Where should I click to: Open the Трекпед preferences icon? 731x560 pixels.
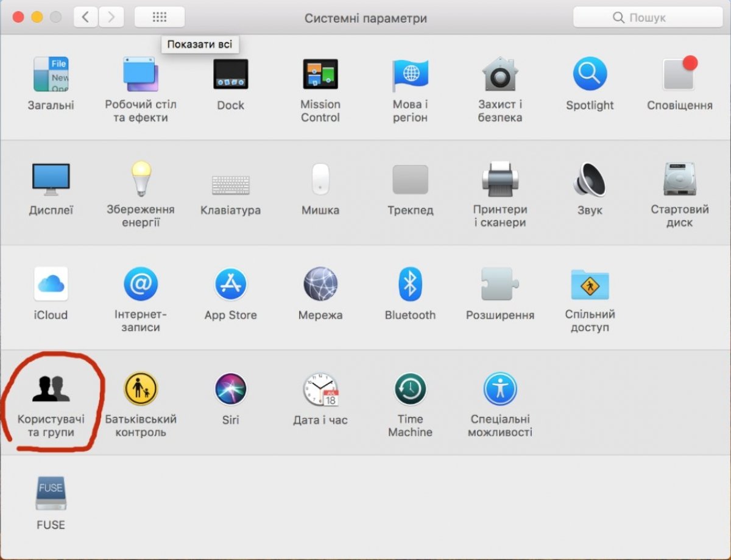point(410,179)
